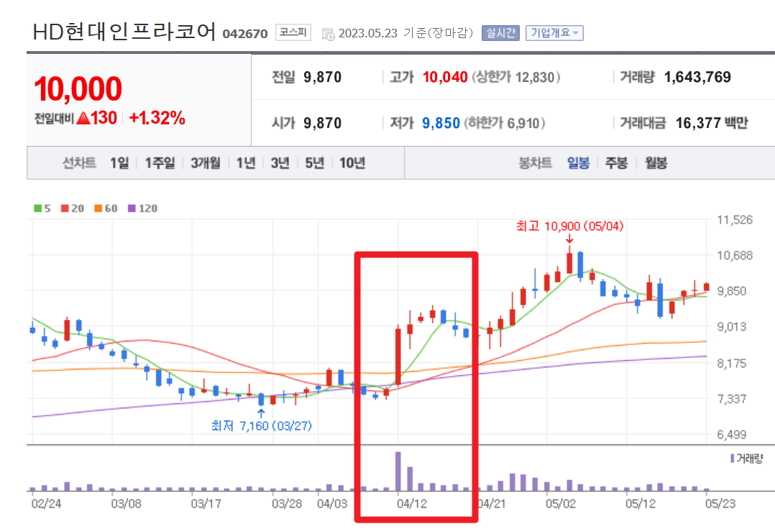Click the 거래대금 value 16,377 백만
Viewport: 775px width, 532px height.
pyautogui.click(x=712, y=123)
